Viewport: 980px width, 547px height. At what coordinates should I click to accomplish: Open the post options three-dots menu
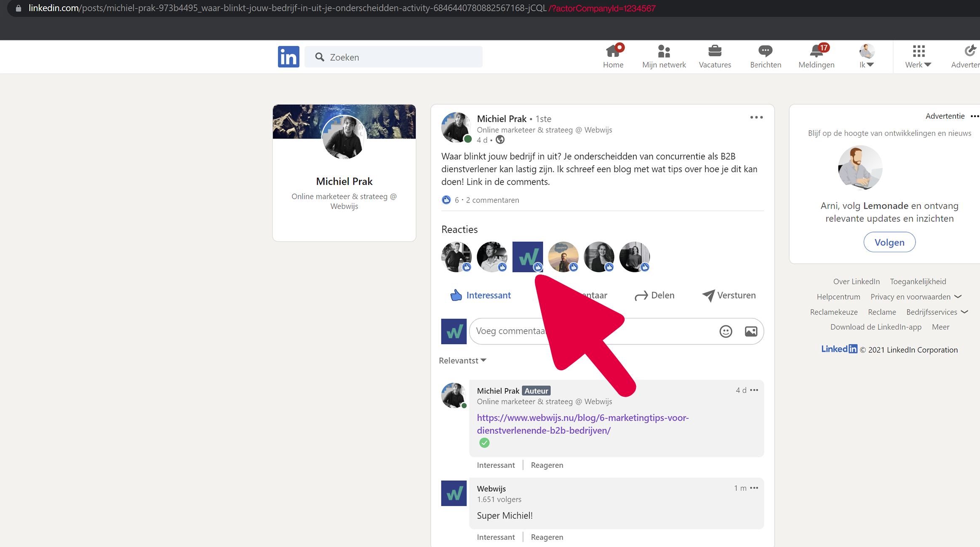pyautogui.click(x=756, y=117)
